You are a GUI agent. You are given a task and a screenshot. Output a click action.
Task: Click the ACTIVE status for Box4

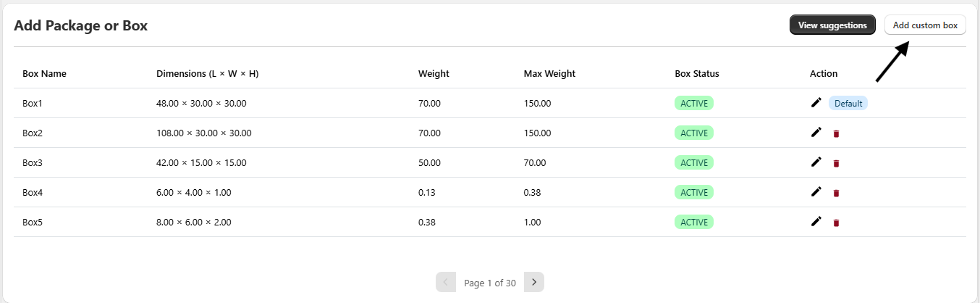[694, 192]
